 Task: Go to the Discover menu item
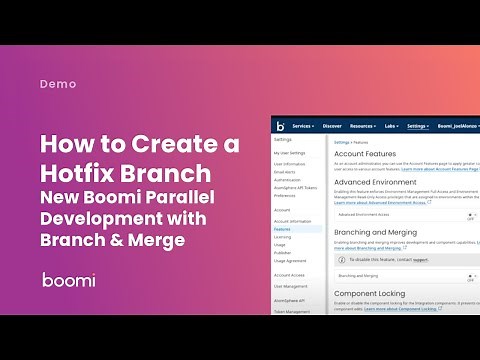pyautogui.click(x=332, y=126)
